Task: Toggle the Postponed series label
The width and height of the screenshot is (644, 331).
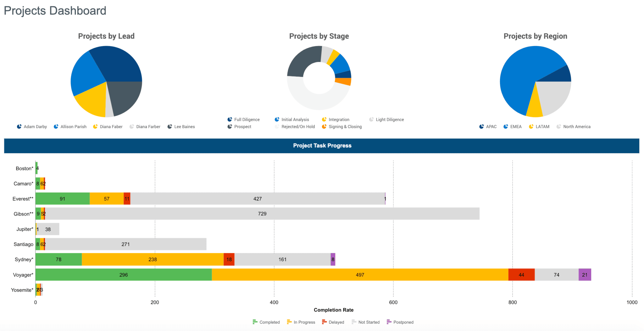Action: click(x=403, y=322)
